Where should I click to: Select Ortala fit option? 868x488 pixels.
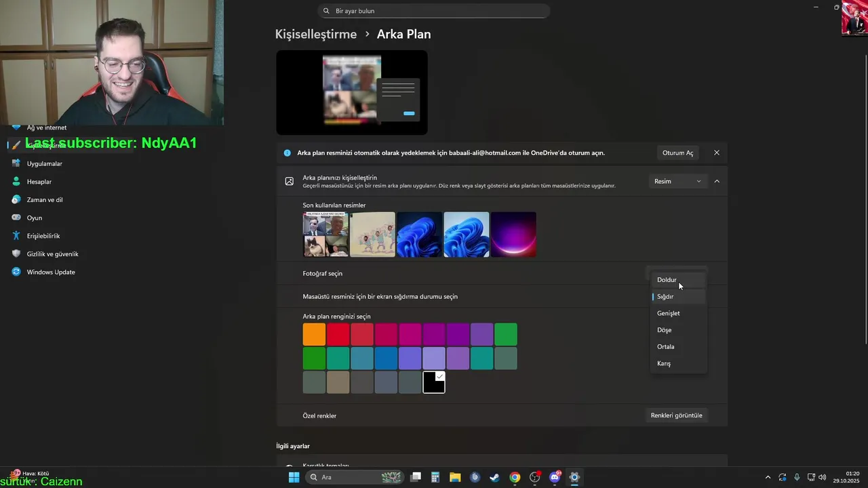coord(678,346)
